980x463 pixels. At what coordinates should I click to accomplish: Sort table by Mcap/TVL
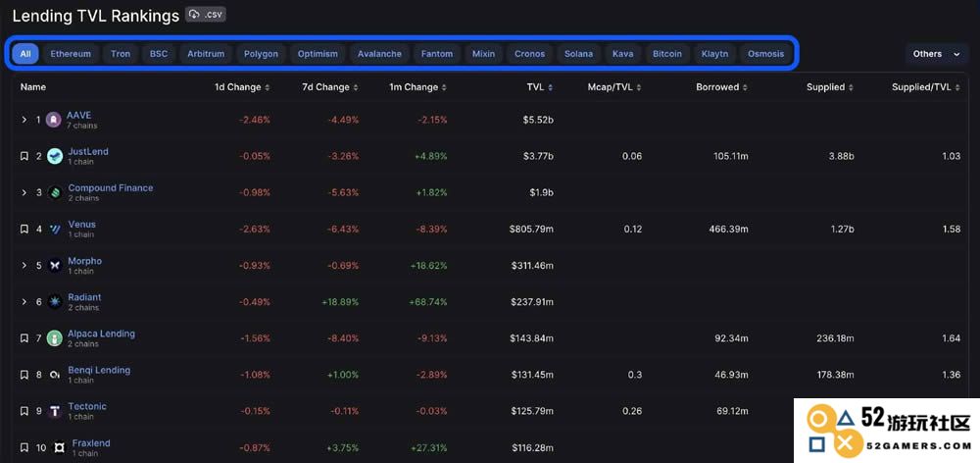click(614, 87)
